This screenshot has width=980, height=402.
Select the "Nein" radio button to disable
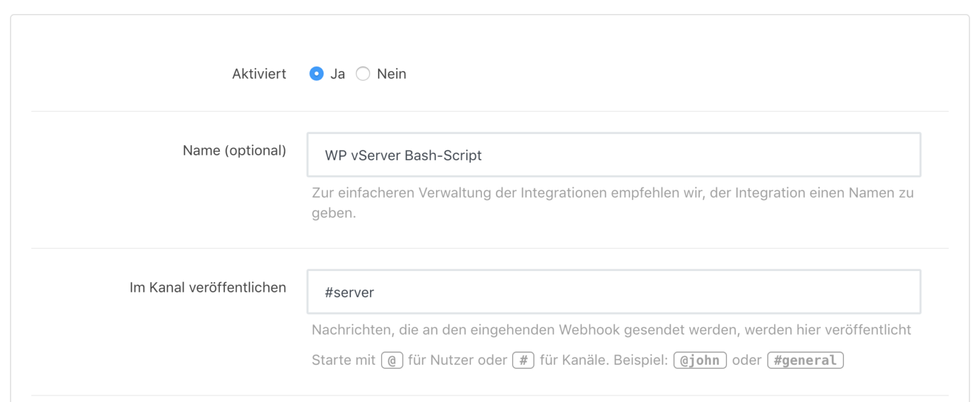pyautogui.click(x=363, y=73)
